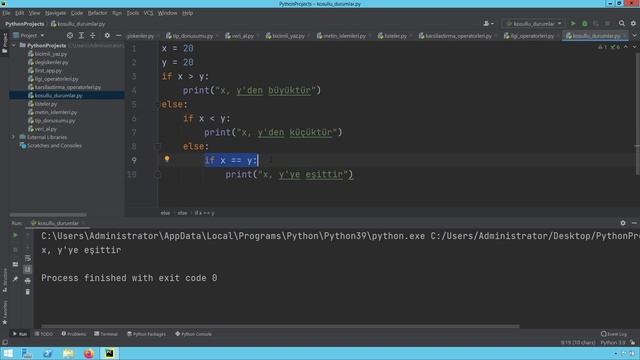The image size is (640, 360).
Task: Toggle the Favorites side tool window
Action: [4, 313]
